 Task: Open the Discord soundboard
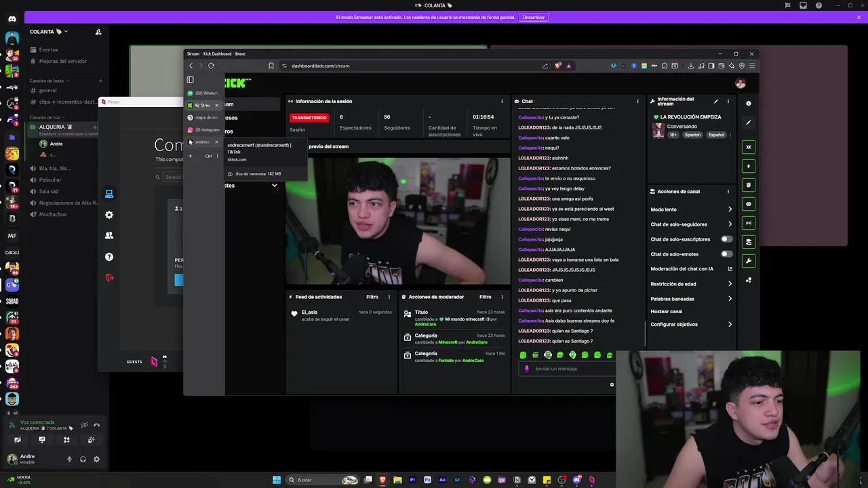[91, 440]
